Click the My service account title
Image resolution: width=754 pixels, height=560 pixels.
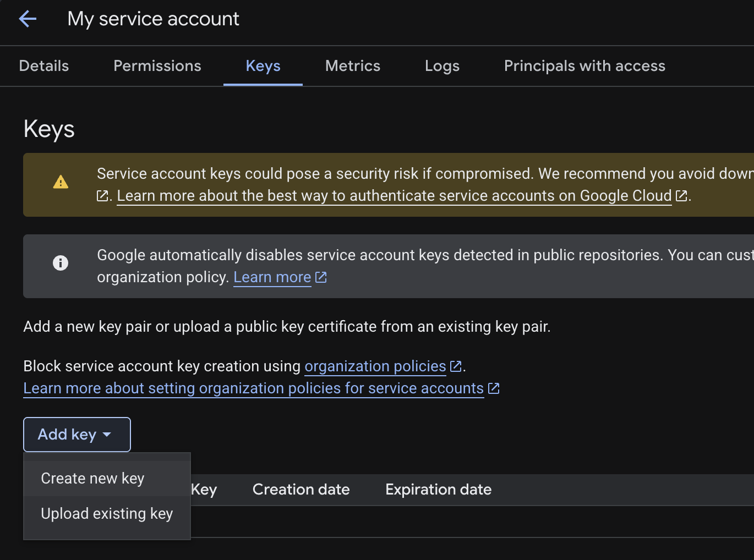point(153,19)
